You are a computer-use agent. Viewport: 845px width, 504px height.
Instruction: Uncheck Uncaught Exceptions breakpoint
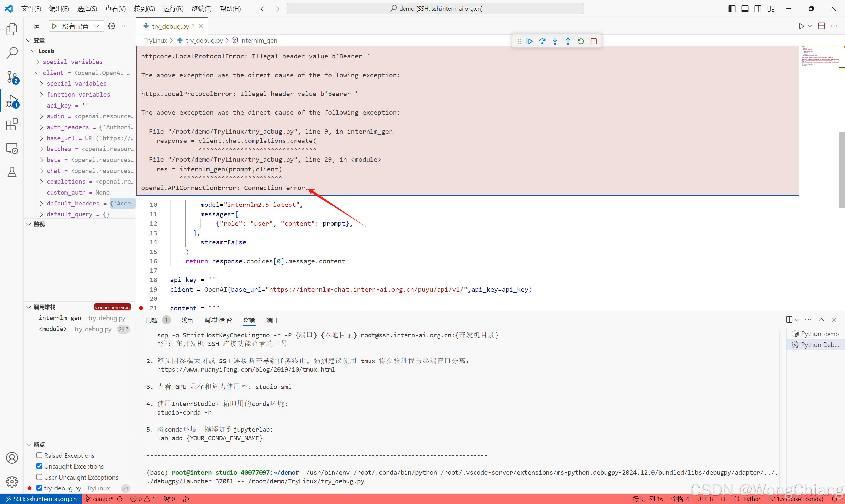[39, 466]
